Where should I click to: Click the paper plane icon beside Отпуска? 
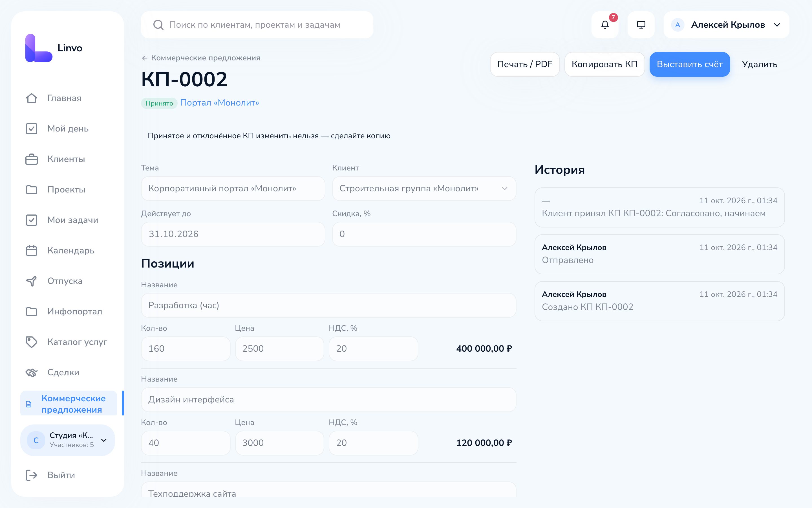[x=32, y=281]
